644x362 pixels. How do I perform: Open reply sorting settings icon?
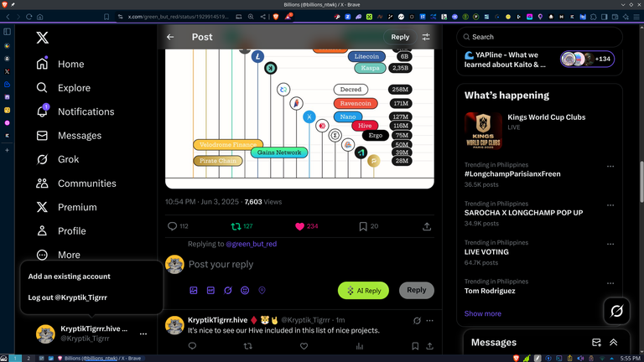click(x=426, y=37)
